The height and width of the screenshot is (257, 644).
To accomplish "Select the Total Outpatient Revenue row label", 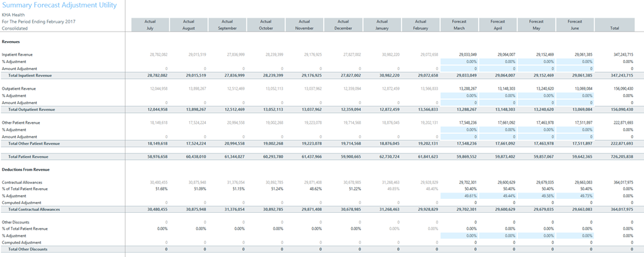I will (x=32, y=109).
